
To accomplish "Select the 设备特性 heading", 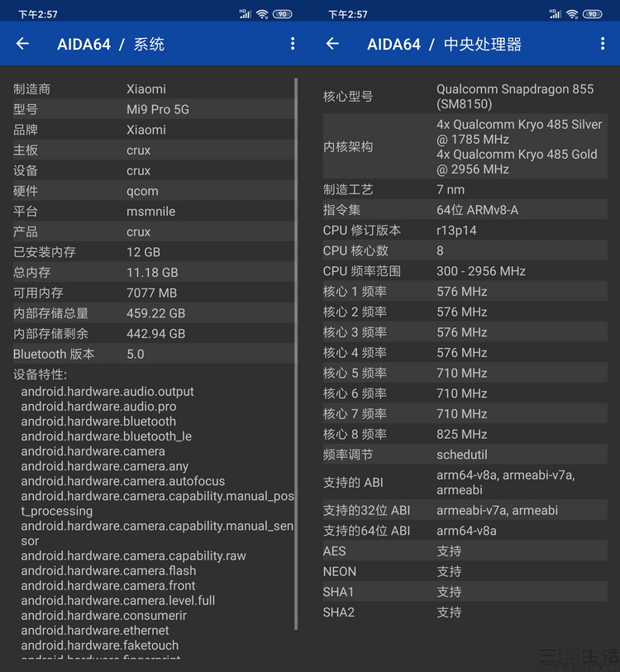I will click(40, 374).
